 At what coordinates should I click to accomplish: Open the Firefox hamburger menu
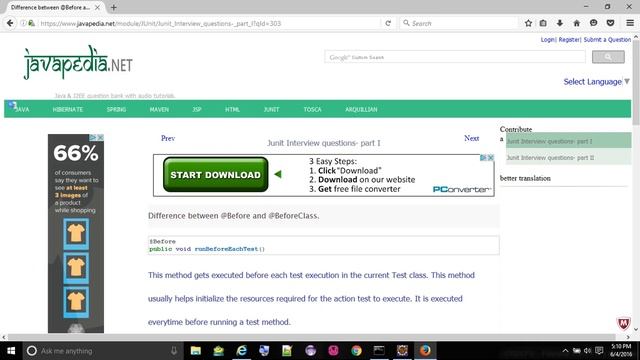(630, 23)
